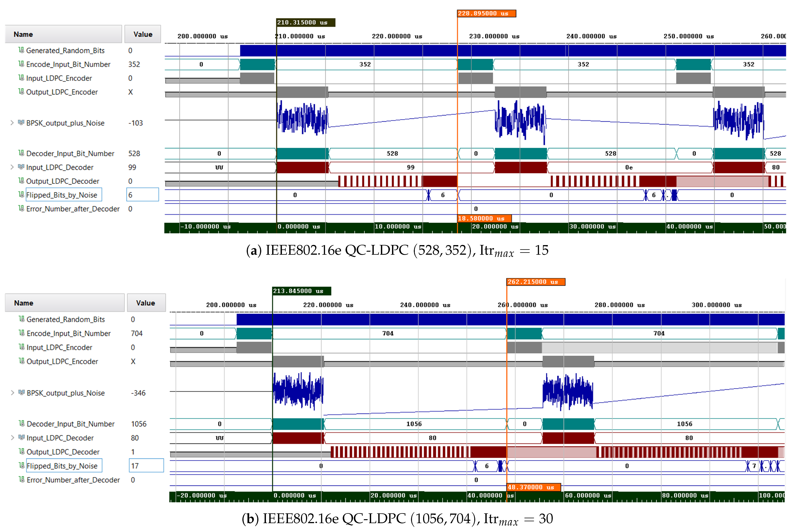Screen dimensions: 794x532
Task: Click the Output_LDPC_Encoder signal icon in panel (a)
Action: tap(21, 92)
